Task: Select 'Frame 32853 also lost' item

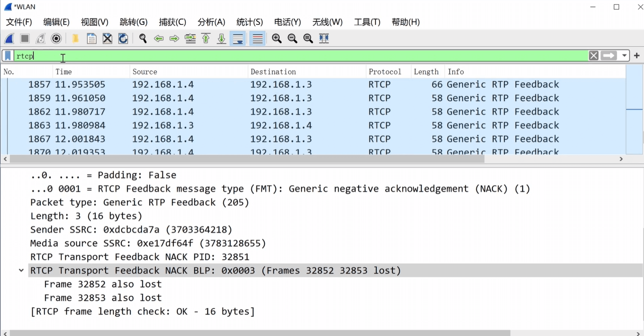Action: tap(103, 298)
